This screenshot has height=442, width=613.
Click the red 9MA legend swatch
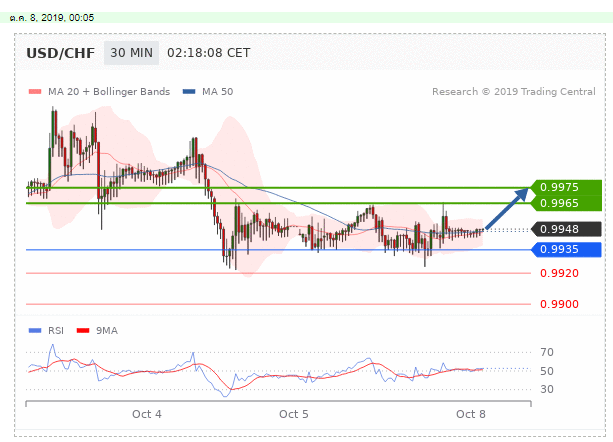(x=83, y=331)
